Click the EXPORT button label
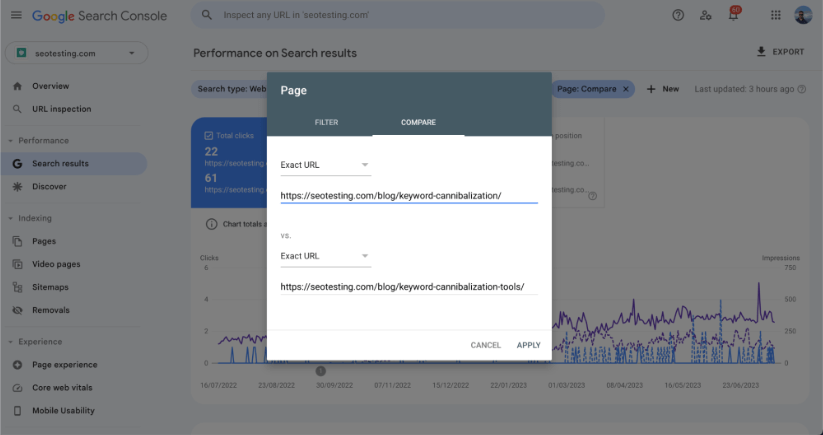The height and width of the screenshot is (435, 823). click(x=788, y=52)
